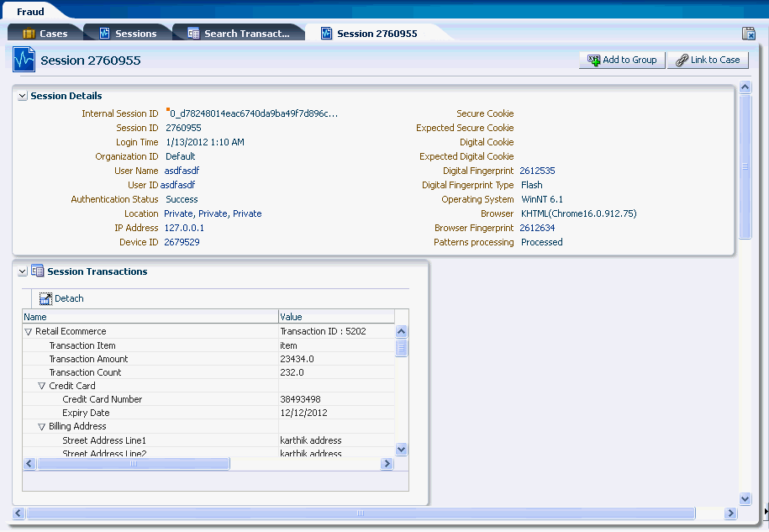769x532 pixels.
Task: Collapse the Retail Ecommerce tree node
Action: 28,332
